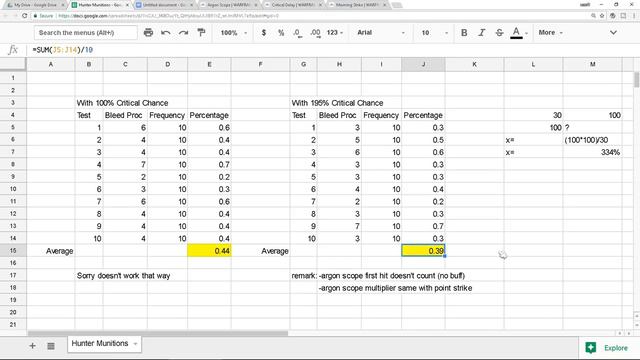Click the Search the menus field
This screenshot has width=640, height=360.
coord(85,33)
